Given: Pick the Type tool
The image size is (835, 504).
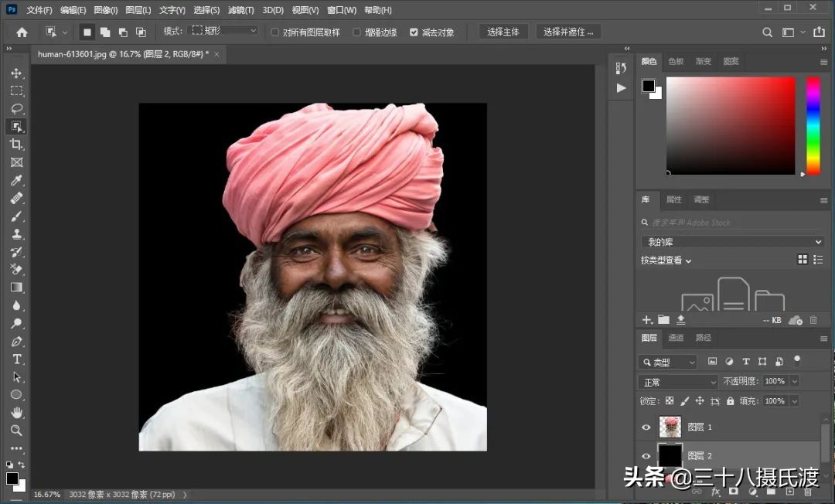Looking at the screenshot, I should 17,359.
